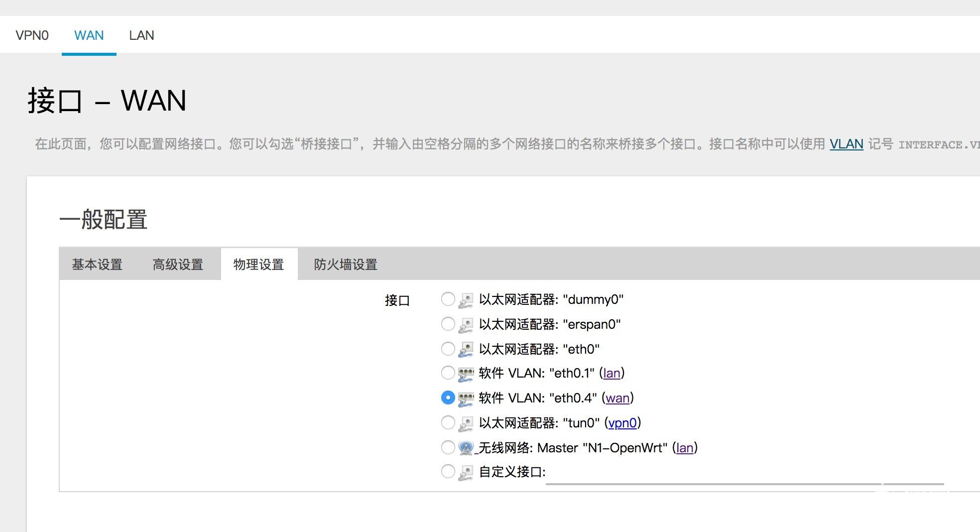Open the 高级设置 tab

click(x=178, y=265)
